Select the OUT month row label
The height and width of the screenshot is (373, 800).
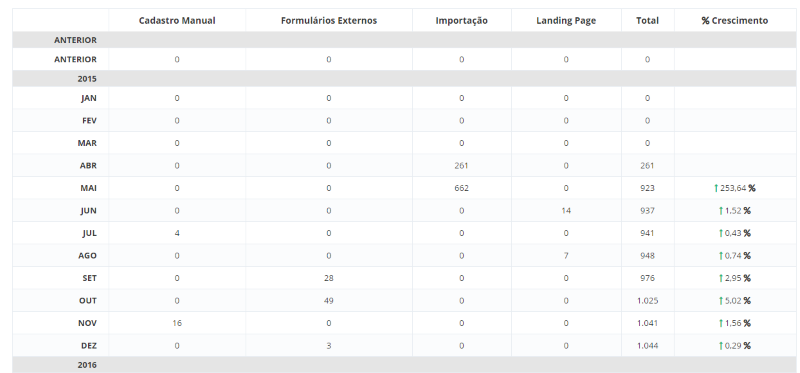(87, 301)
